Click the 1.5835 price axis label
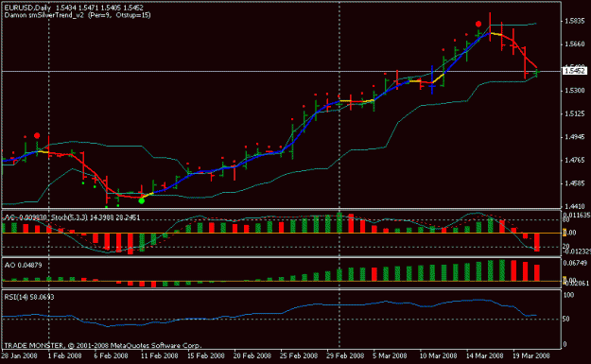591x364 pixels. tap(575, 21)
